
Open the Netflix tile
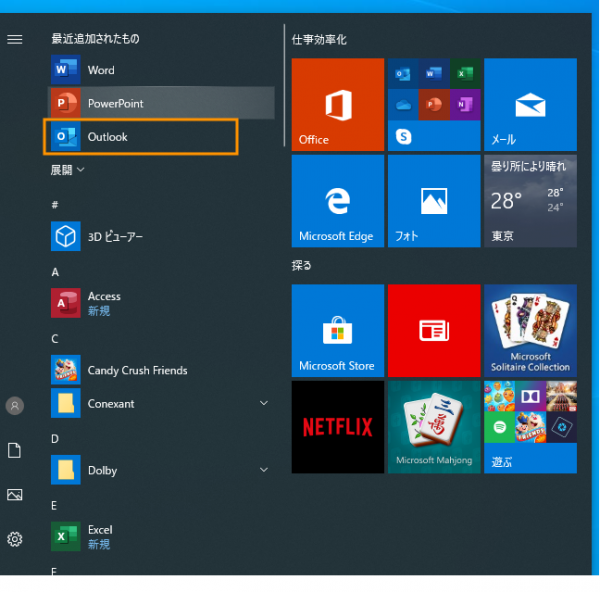[338, 427]
